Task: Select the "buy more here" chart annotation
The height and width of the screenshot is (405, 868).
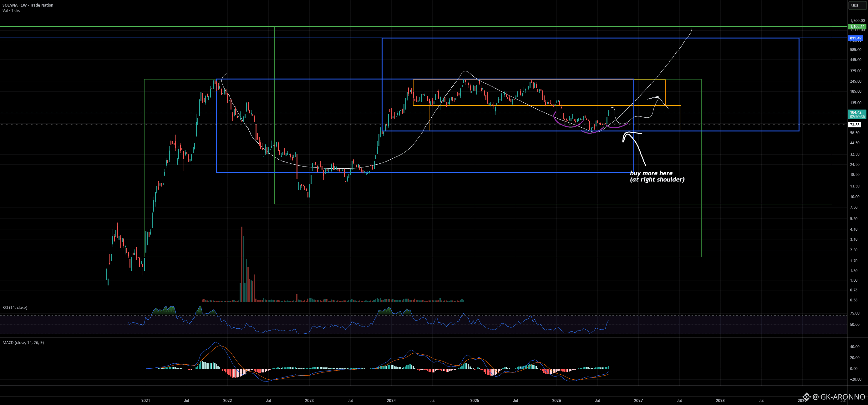Action: click(x=657, y=176)
